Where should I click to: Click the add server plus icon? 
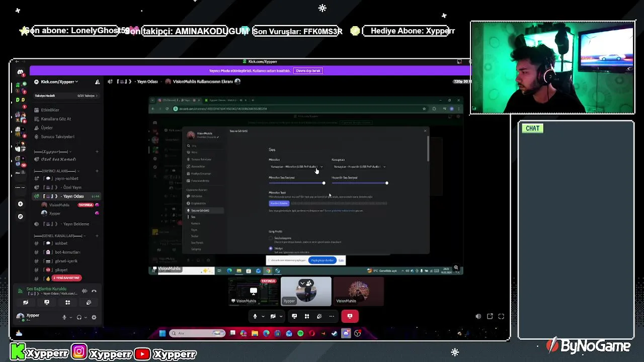(20, 204)
